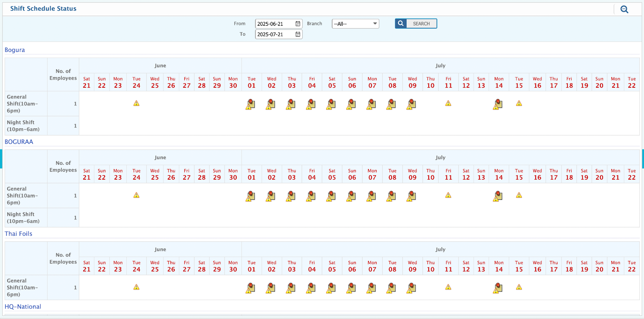Click Thai Foils warning icon on July 11
Screen dimensions: 644x319
pos(448,287)
